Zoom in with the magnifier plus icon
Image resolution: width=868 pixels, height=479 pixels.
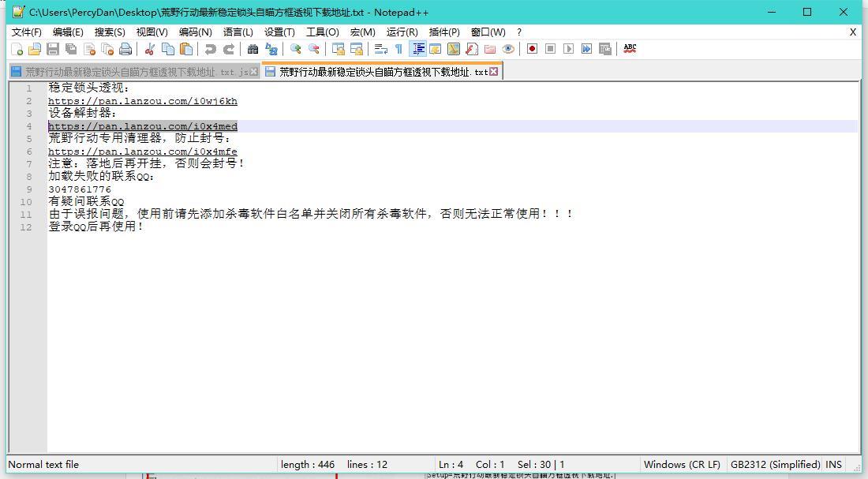(x=296, y=49)
